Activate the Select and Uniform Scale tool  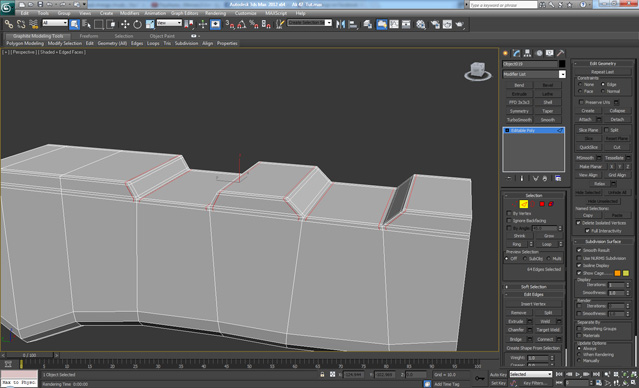point(150,24)
